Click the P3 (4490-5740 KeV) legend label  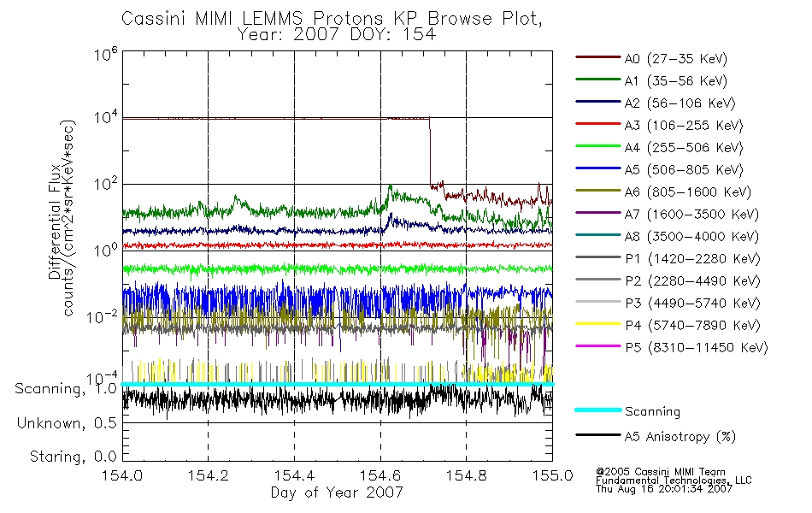pos(692,304)
